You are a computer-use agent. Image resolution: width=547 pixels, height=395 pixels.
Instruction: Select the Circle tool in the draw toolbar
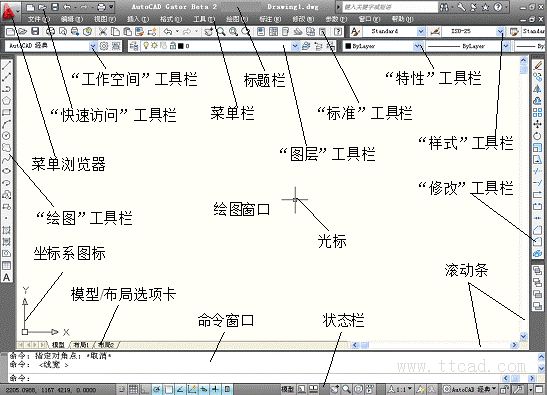(7, 136)
